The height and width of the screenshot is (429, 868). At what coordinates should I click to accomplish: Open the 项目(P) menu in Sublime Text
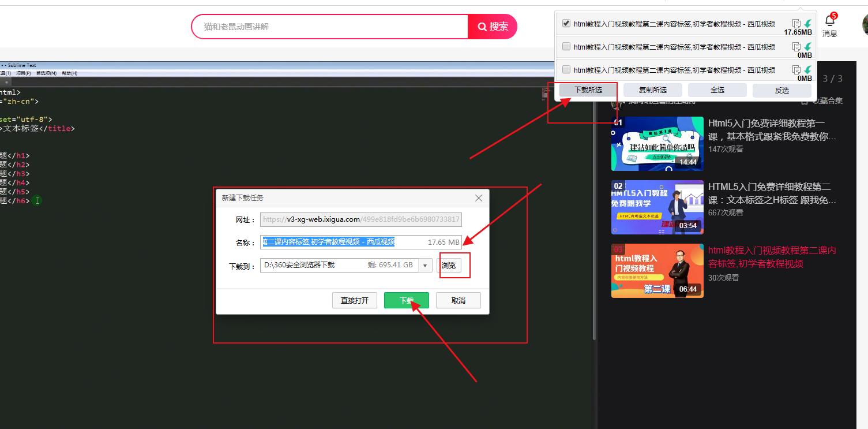pyautogui.click(x=24, y=73)
